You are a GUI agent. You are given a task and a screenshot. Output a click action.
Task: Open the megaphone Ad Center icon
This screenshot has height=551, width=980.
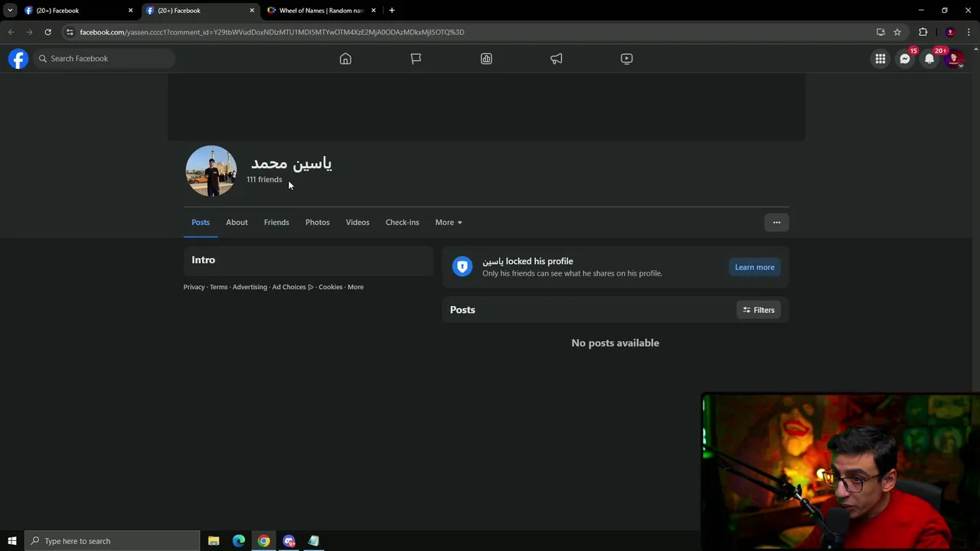point(557,59)
